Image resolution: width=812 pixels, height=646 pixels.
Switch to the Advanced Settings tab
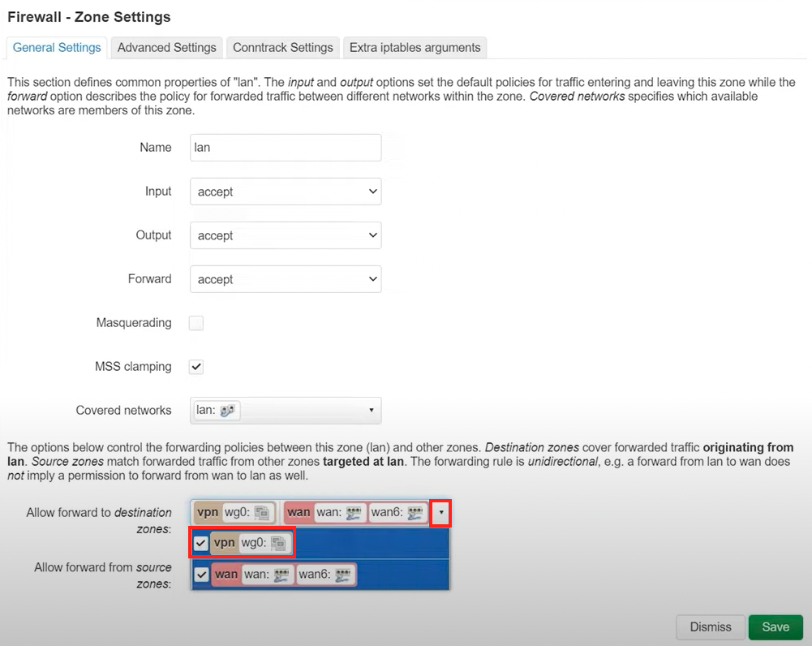tap(166, 47)
